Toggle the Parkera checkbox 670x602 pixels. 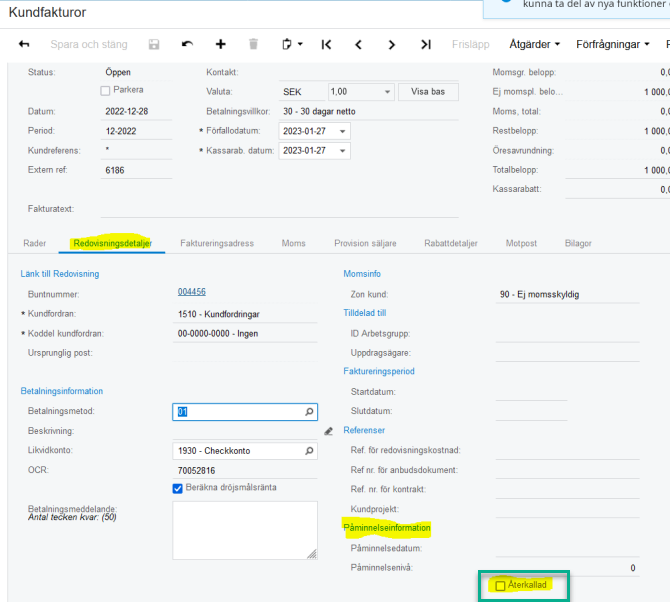(105, 91)
